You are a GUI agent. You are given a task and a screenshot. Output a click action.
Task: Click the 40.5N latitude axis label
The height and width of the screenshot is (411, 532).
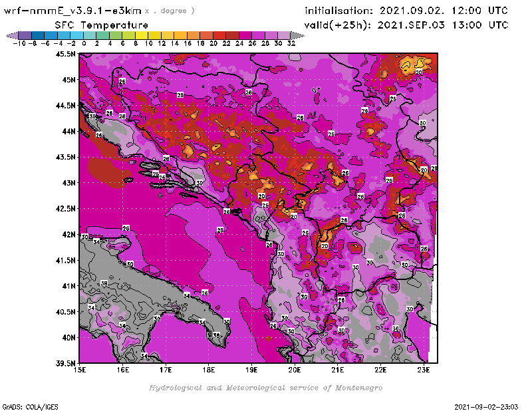tap(65, 312)
